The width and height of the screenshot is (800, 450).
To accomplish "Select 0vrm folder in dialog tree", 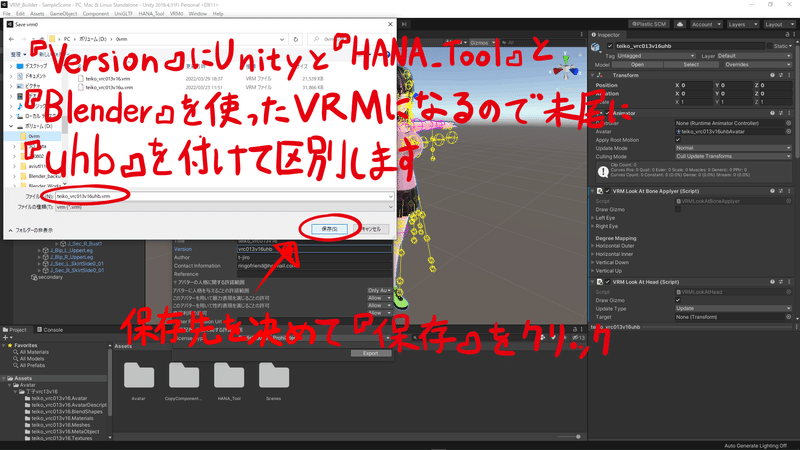I will click(x=34, y=136).
